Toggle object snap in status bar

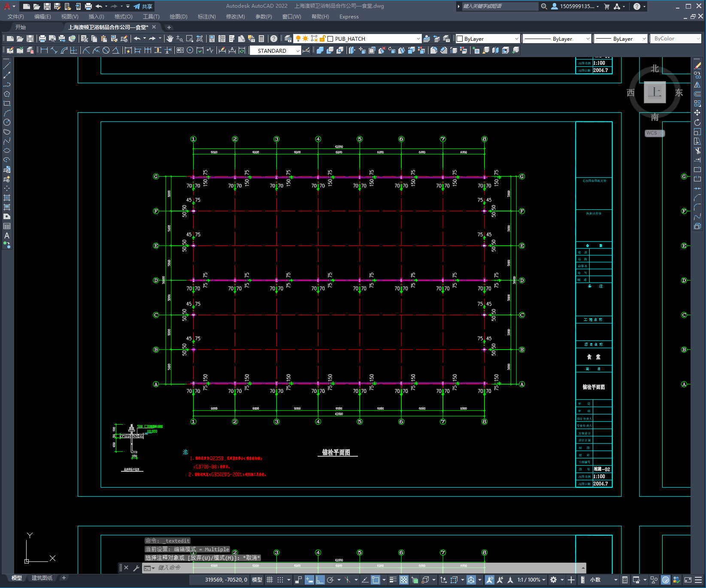tap(376, 580)
